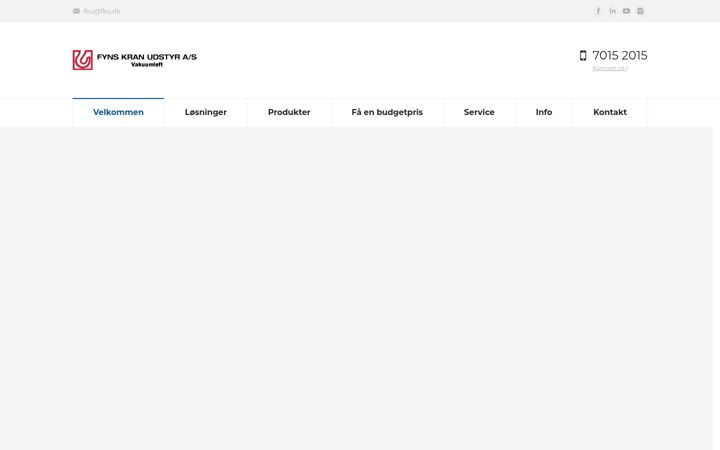The width and height of the screenshot is (720, 450).
Task: Open the fku@fku.dk email link
Action: point(102,11)
